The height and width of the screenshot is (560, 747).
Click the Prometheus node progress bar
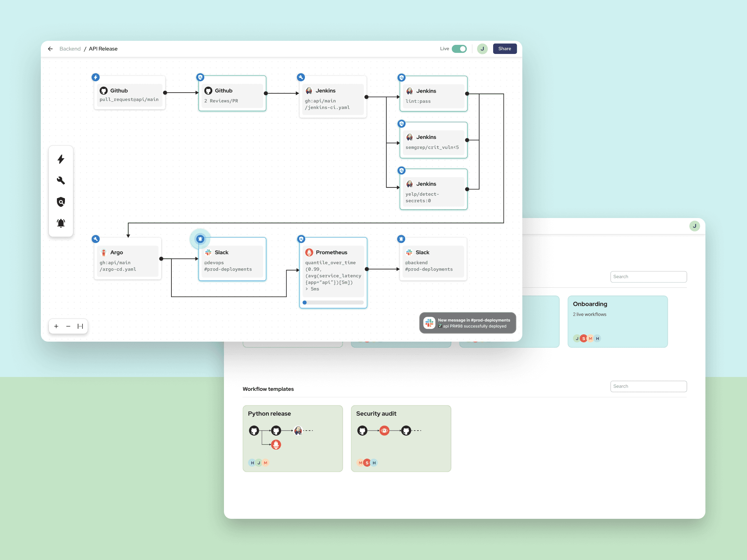pos(333,303)
